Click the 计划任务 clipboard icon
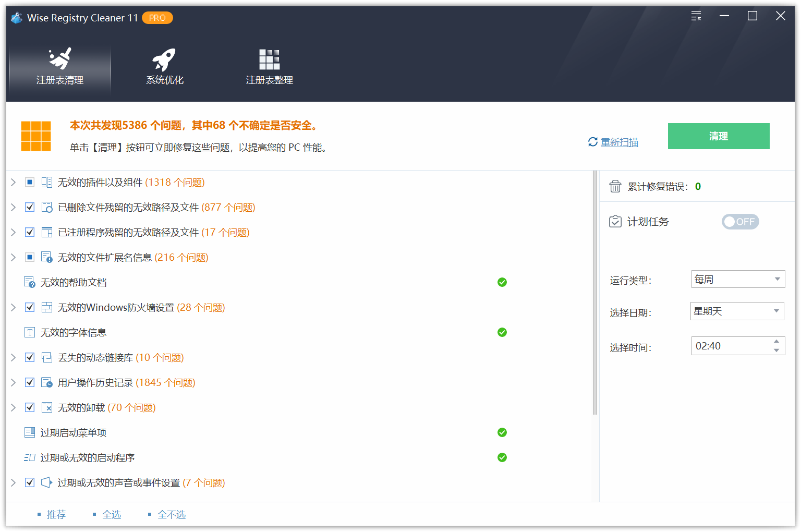Image resolution: width=801 pixels, height=532 pixels. click(615, 222)
